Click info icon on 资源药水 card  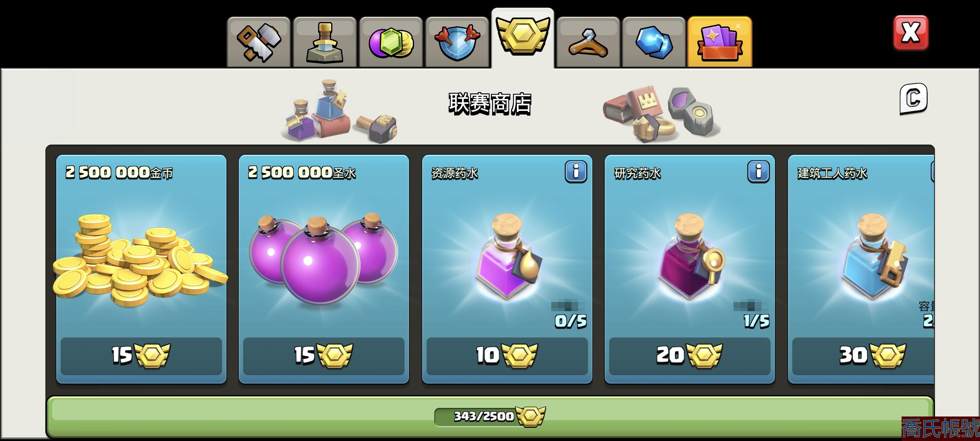click(x=576, y=171)
